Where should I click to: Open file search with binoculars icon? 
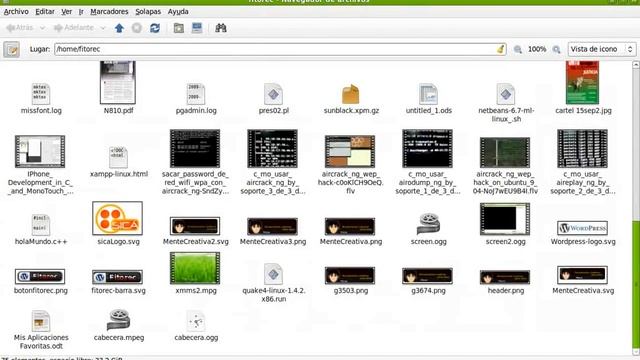click(x=221, y=28)
